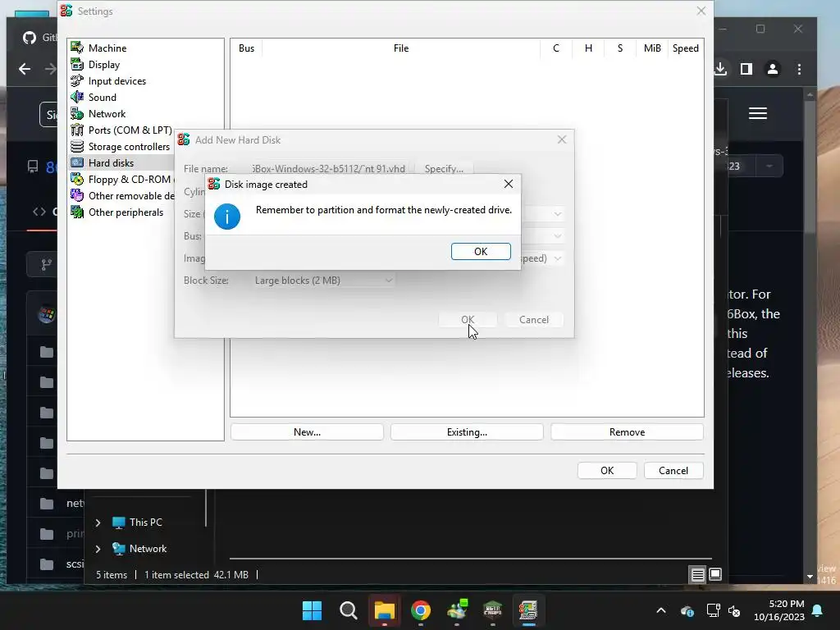
Task: Click the File name input field
Action: (x=330, y=169)
